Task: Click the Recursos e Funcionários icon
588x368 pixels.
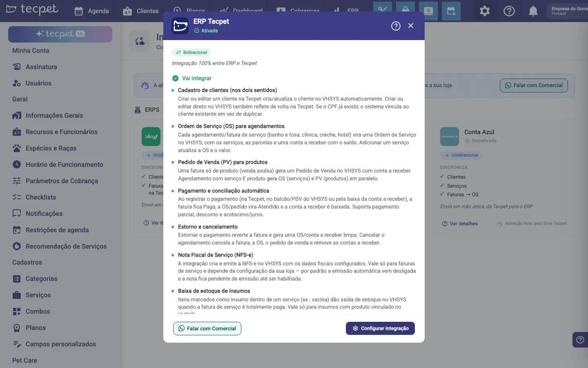Action: point(17,132)
